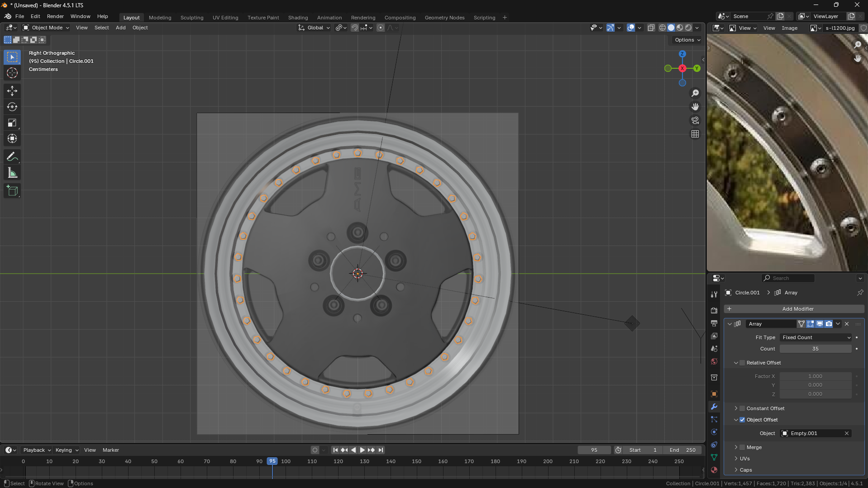Toggle Array modifier viewport display
The image size is (868, 488).
[820, 324]
